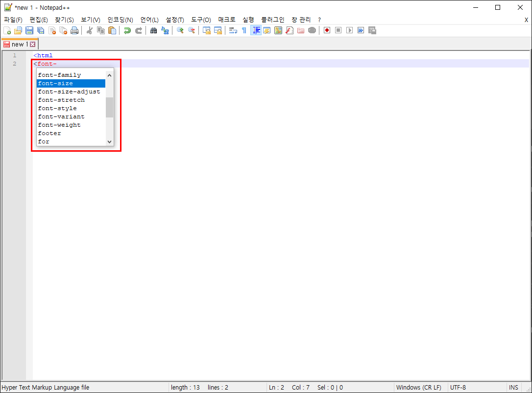Click the New file toolbar icon
The image size is (532, 393).
pyautogui.click(x=7, y=30)
